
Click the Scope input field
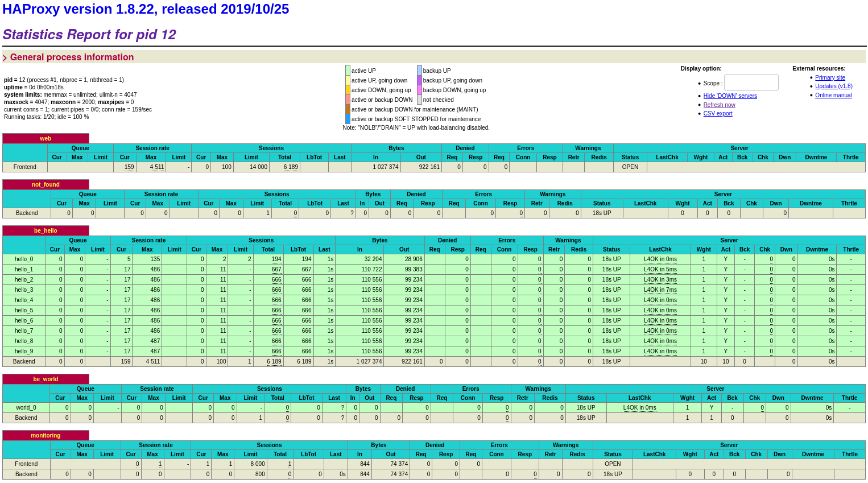pos(751,82)
